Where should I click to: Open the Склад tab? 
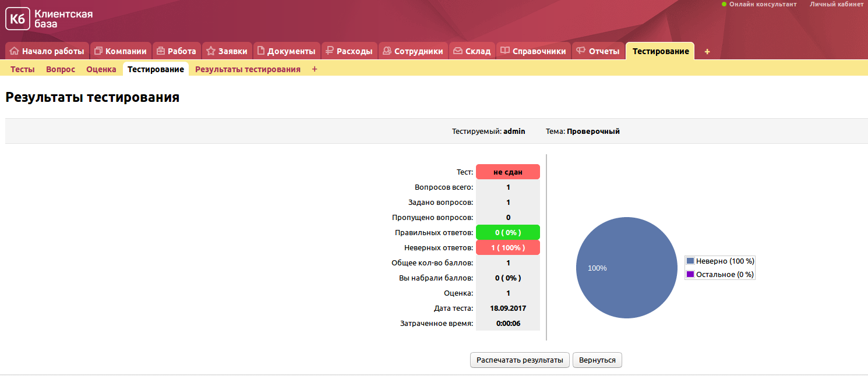click(x=472, y=51)
